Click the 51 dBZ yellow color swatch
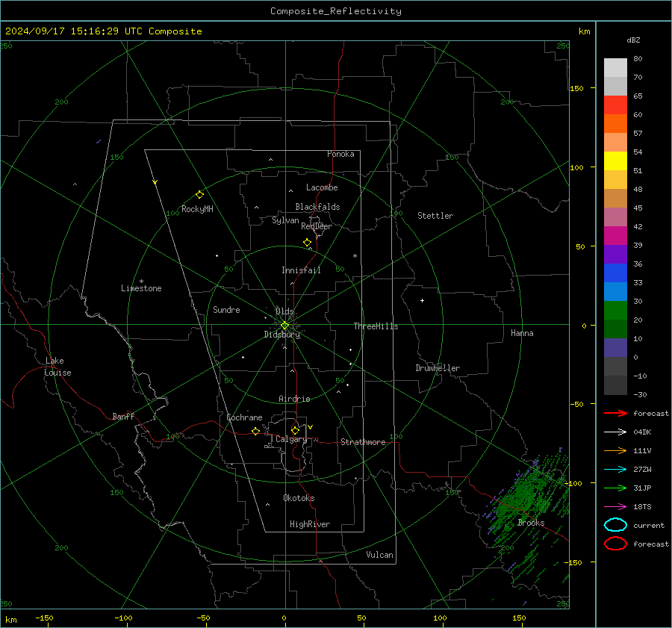Screen dimensions: 672x628 [x=615, y=161]
